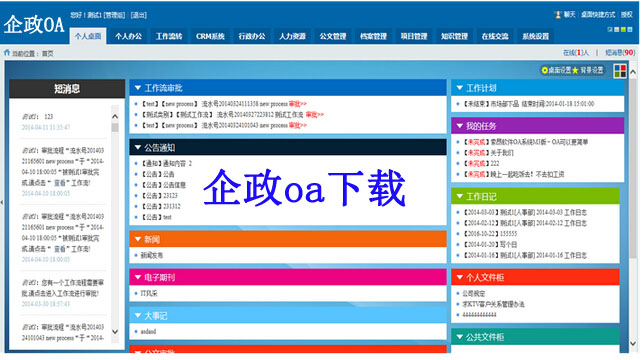Open the 公司规定 file

[x=473, y=293]
